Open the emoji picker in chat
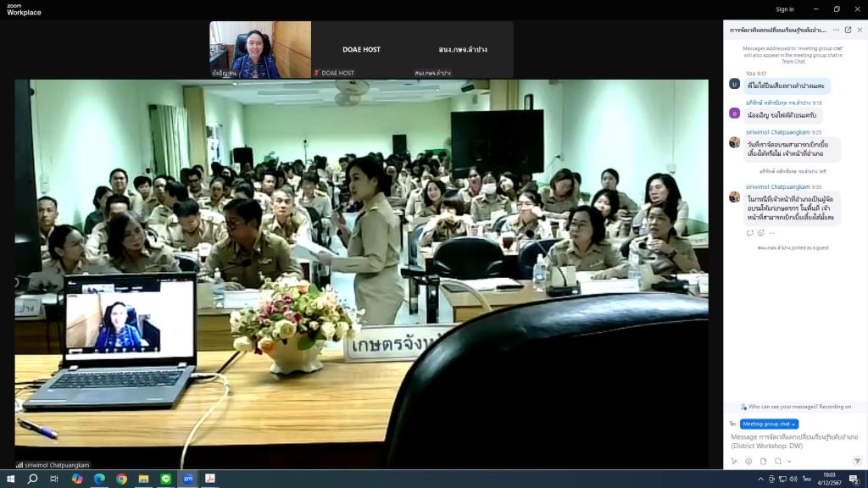 pos(748,461)
